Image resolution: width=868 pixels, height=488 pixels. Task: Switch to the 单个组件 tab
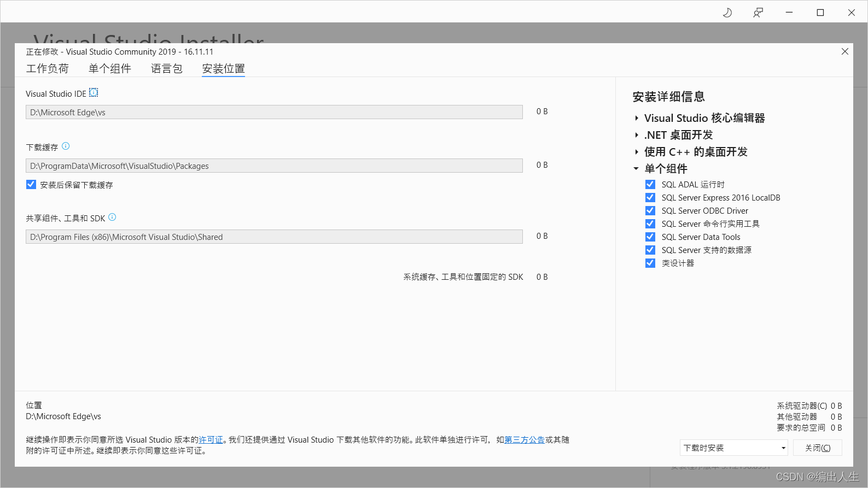(110, 68)
